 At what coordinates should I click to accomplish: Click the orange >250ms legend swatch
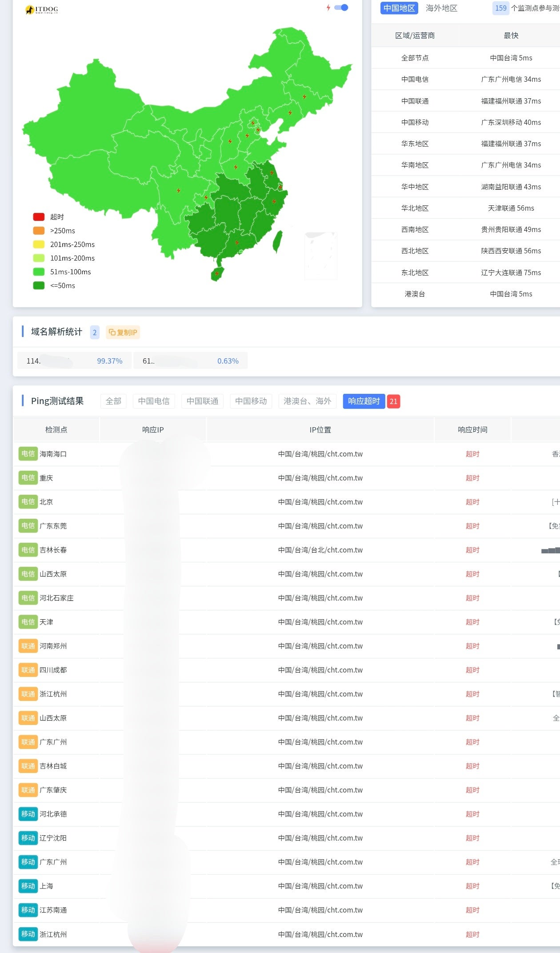[x=39, y=231]
